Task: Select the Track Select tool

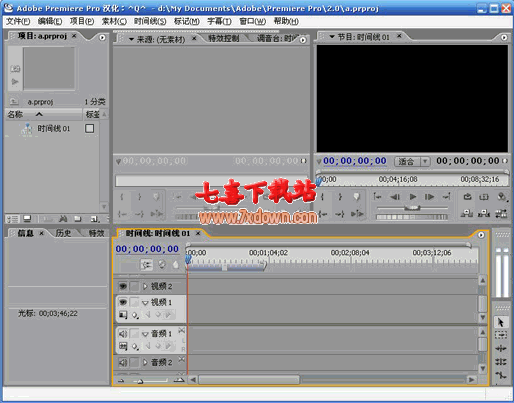Action: 501,335
